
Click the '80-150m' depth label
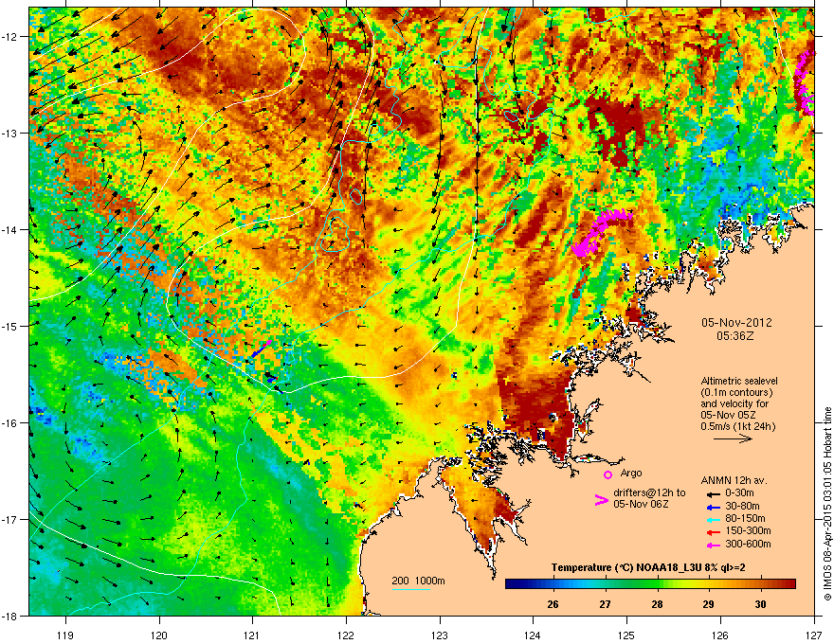pyautogui.click(x=745, y=519)
